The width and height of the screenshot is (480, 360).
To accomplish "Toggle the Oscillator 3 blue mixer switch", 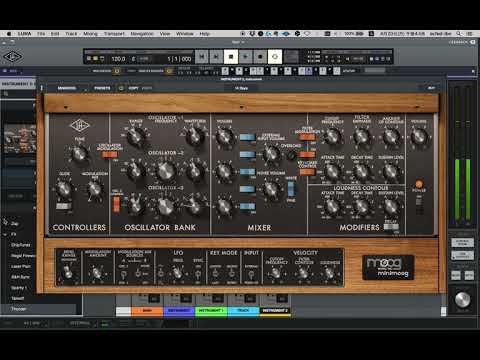I will click(x=247, y=206).
